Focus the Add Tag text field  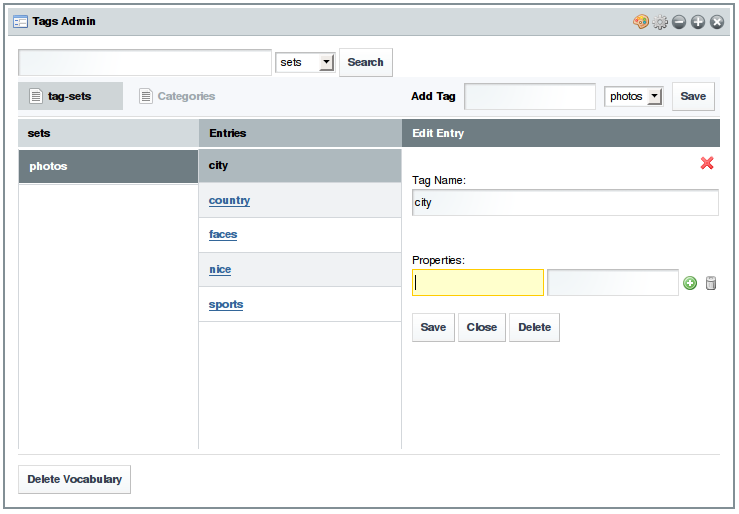click(x=530, y=96)
